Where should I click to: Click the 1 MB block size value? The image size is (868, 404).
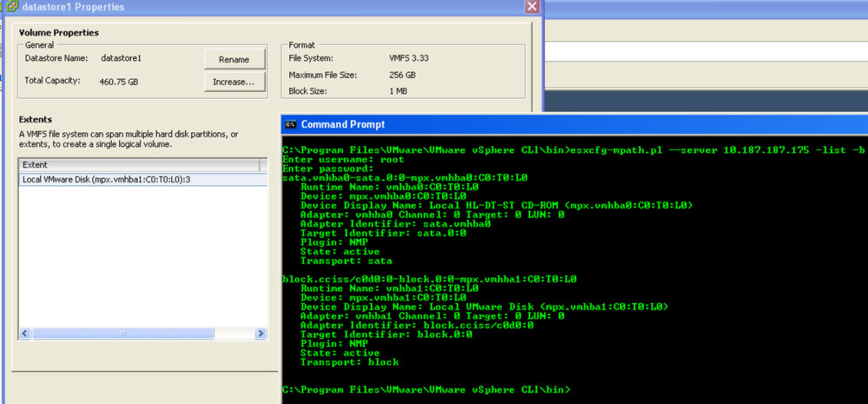pos(398,91)
